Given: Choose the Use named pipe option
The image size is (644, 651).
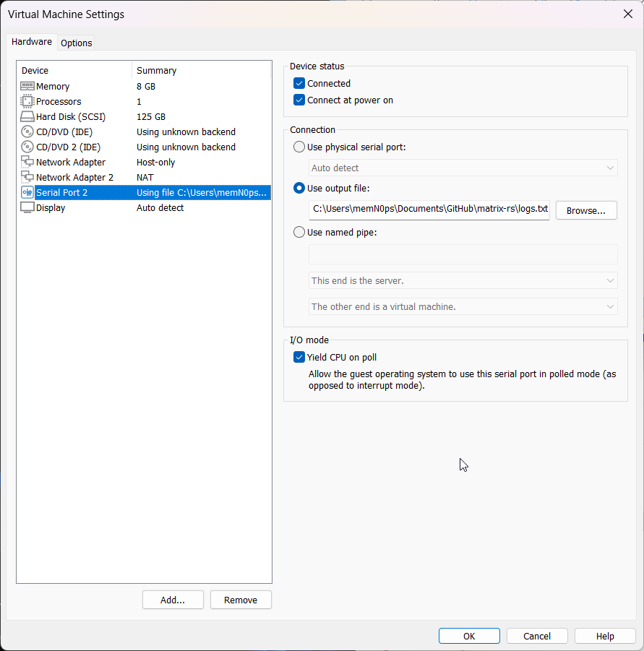Looking at the screenshot, I should pos(299,232).
